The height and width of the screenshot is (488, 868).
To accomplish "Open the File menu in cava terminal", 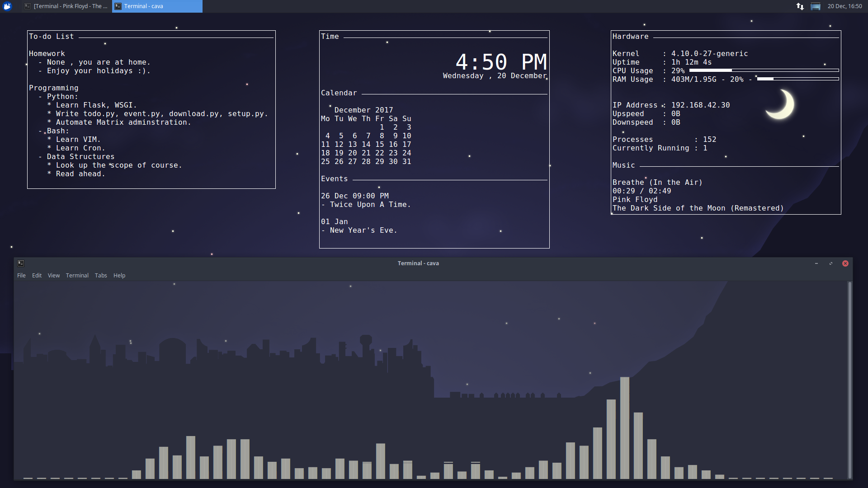I will point(21,275).
